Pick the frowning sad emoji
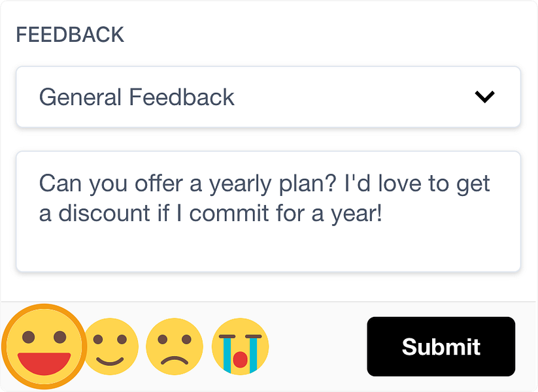538x392 pixels. [175, 346]
